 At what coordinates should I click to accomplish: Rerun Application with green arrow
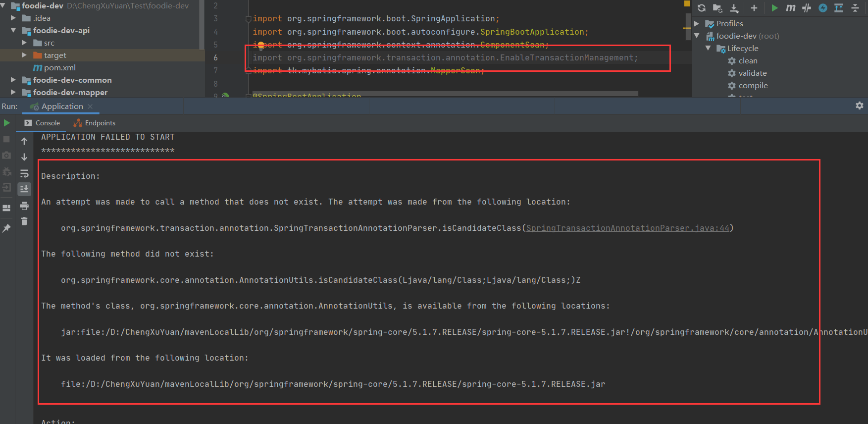tap(7, 123)
